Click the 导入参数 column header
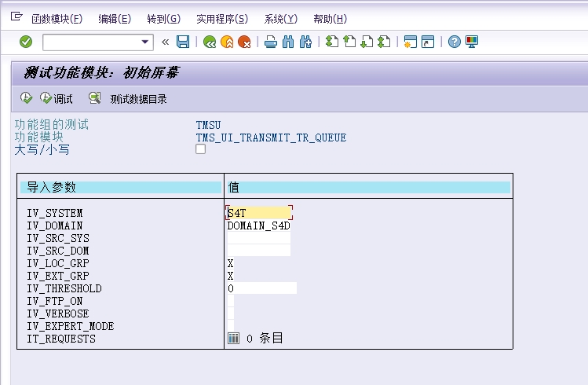 pyautogui.click(x=121, y=187)
